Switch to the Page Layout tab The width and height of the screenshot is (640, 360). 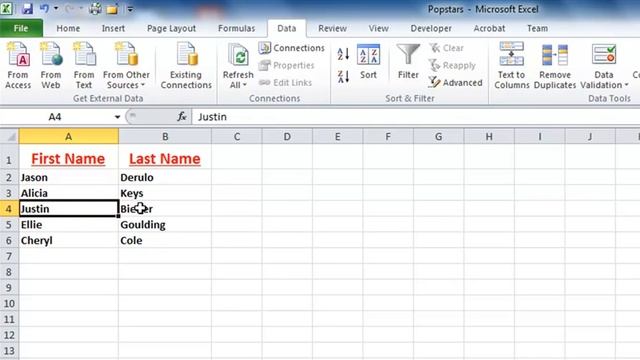[171, 28]
